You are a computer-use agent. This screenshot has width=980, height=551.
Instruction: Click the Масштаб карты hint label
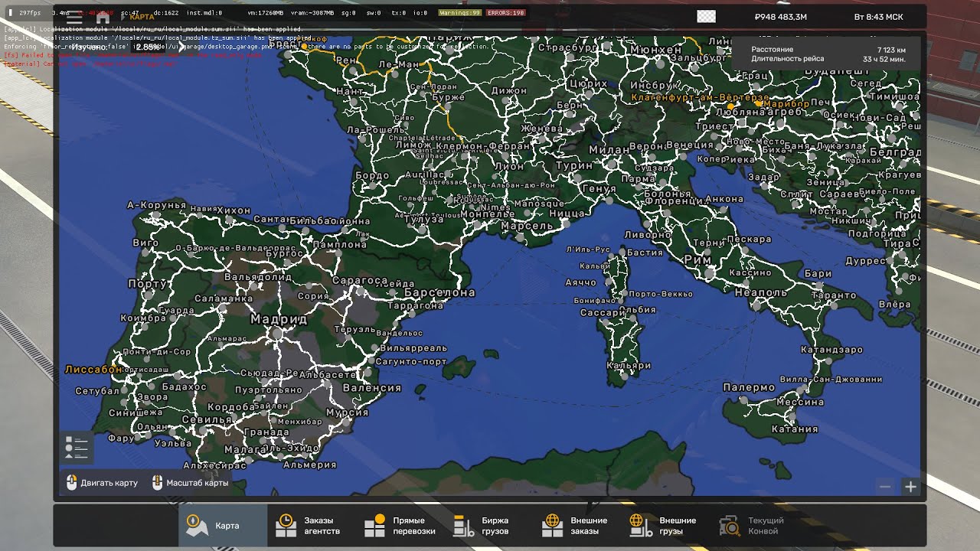pos(198,483)
